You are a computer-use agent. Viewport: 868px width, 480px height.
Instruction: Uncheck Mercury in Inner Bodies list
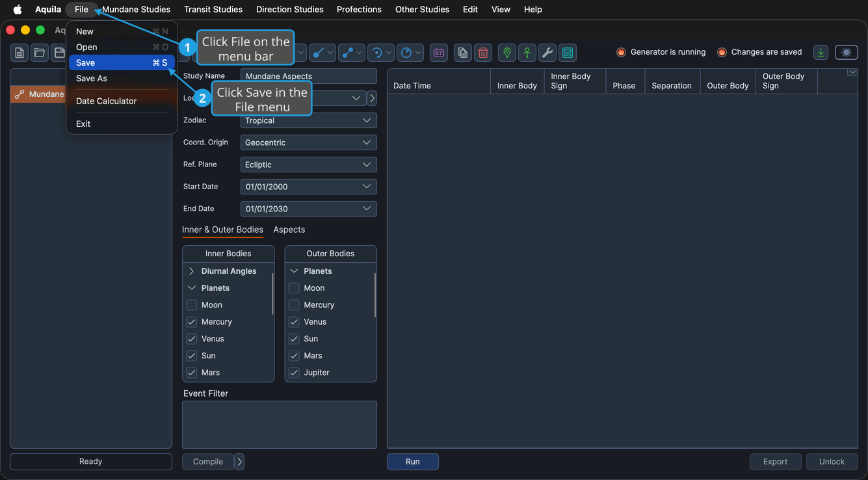(191, 322)
